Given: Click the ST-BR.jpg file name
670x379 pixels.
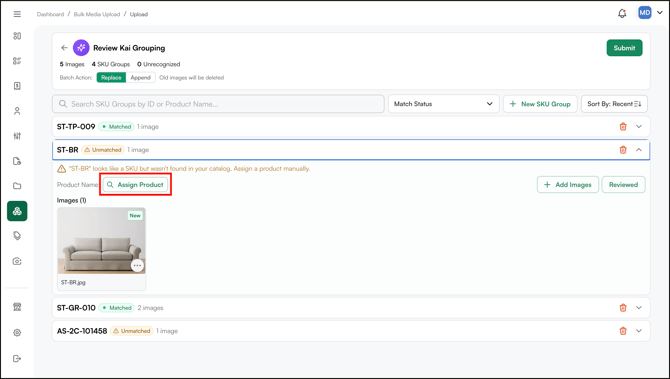Looking at the screenshot, I should click(x=73, y=282).
